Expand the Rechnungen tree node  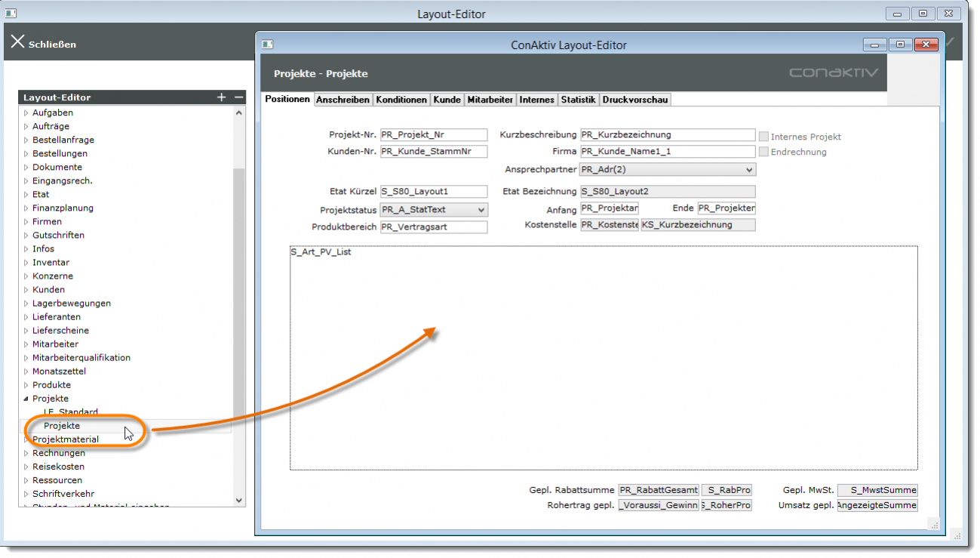tap(26, 453)
